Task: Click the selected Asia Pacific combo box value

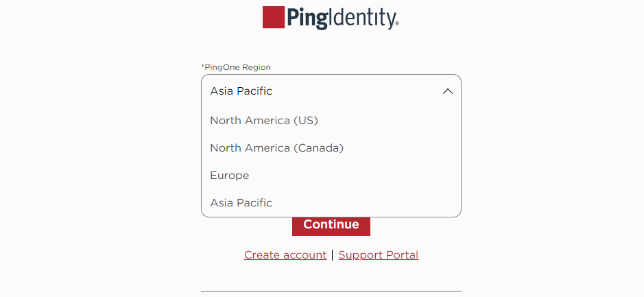Action: (x=241, y=91)
